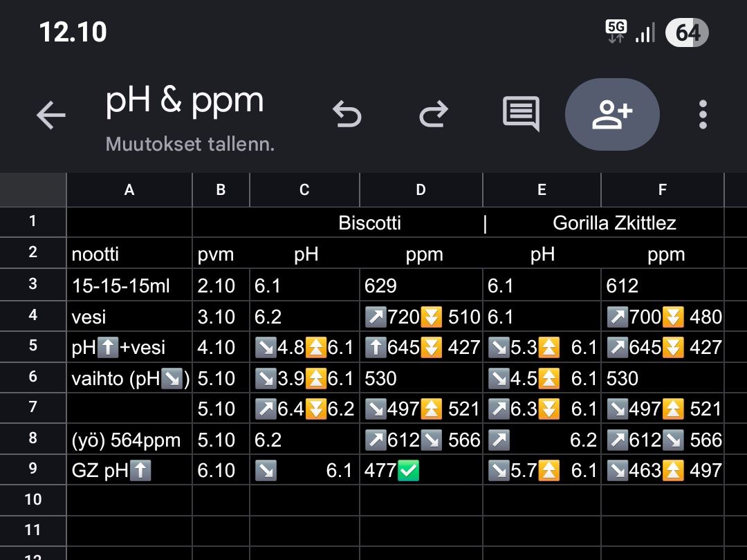Viewport: 747px width, 560px height.
Task: Tap the 5G network status icon
Action: coord(616,32)
